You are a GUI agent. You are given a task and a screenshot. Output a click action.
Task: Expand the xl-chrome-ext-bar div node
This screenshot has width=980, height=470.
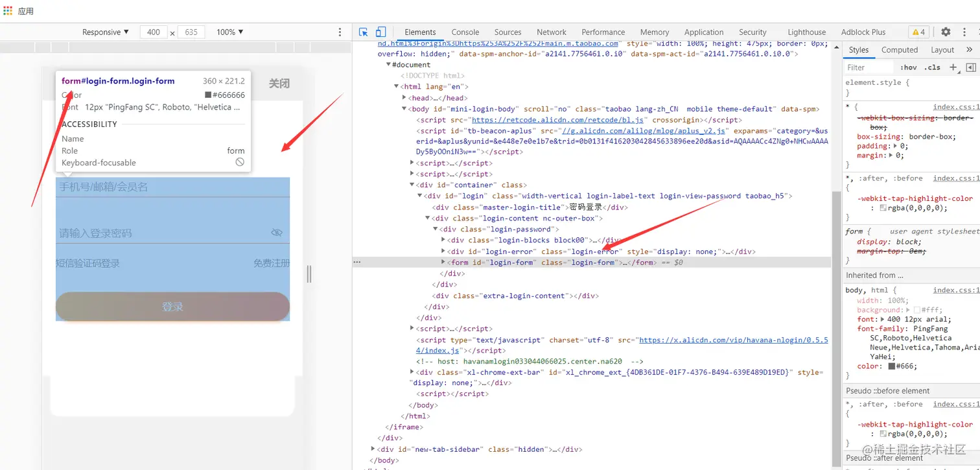tap(412, 372)
